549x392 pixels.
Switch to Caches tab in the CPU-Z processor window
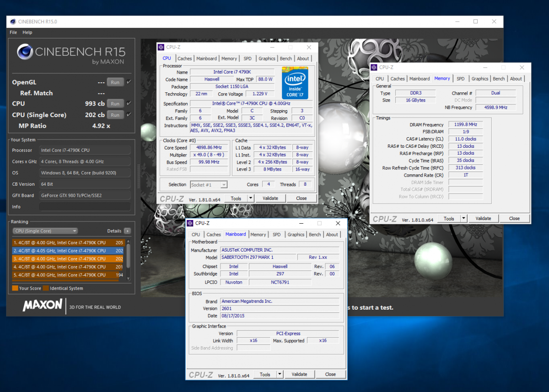click(x=185, y=59)
